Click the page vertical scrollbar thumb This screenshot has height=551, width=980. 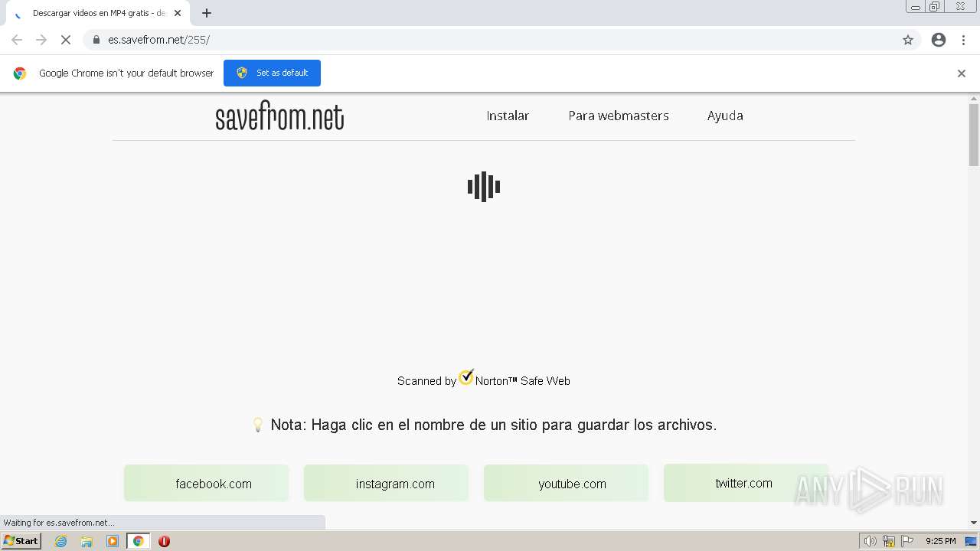tap(974, 135)
